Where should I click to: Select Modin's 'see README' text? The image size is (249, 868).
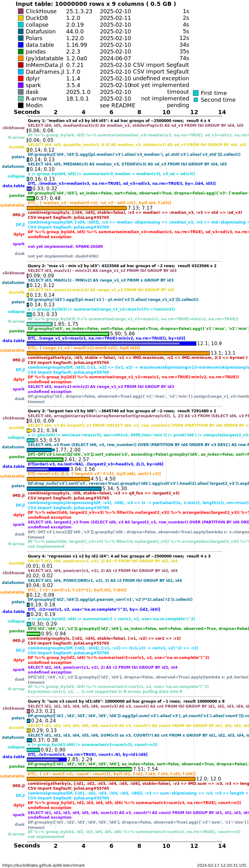tap(118, 105)
